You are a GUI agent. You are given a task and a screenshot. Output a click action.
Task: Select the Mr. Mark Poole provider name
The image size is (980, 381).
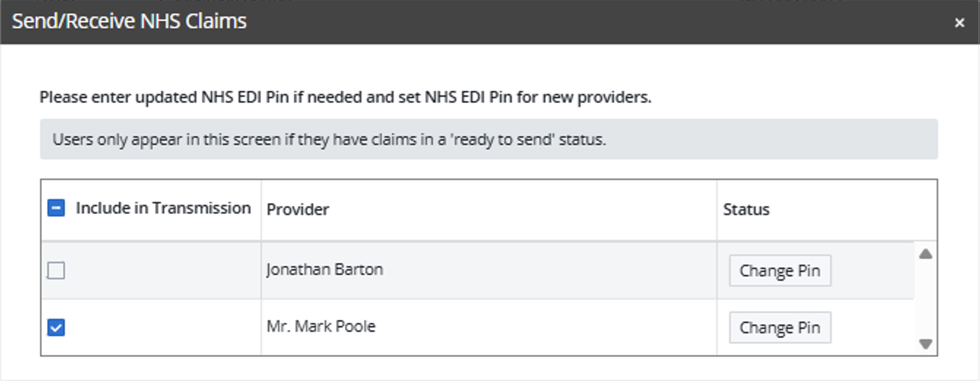pyautogui.click(x=321, y=327)
